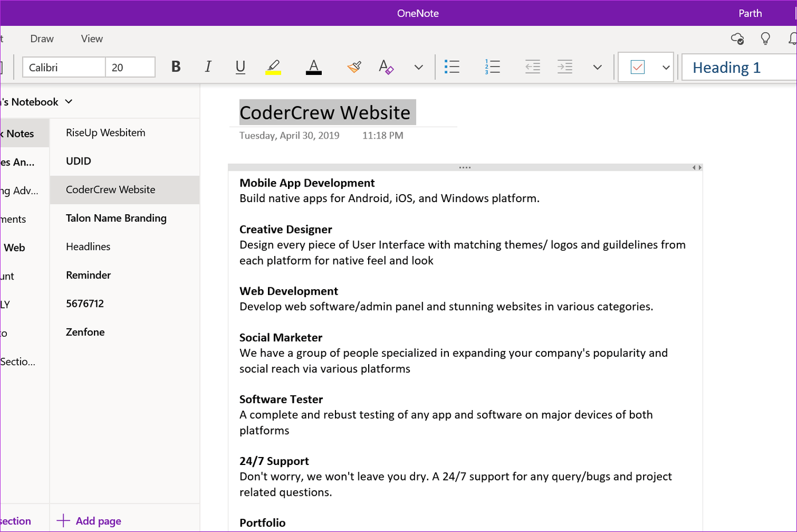Increase paragraph indent
The height and width of the screenshot is (532, 797).
point(565,67)
